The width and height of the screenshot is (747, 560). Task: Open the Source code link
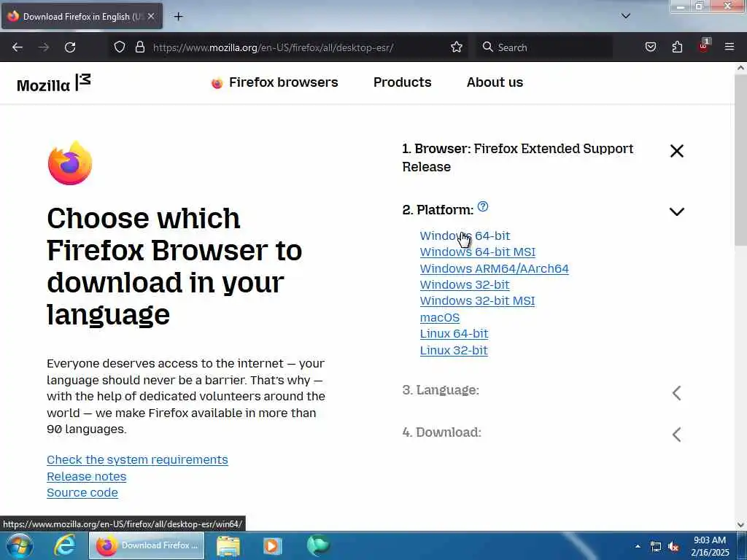pos(82,493)
